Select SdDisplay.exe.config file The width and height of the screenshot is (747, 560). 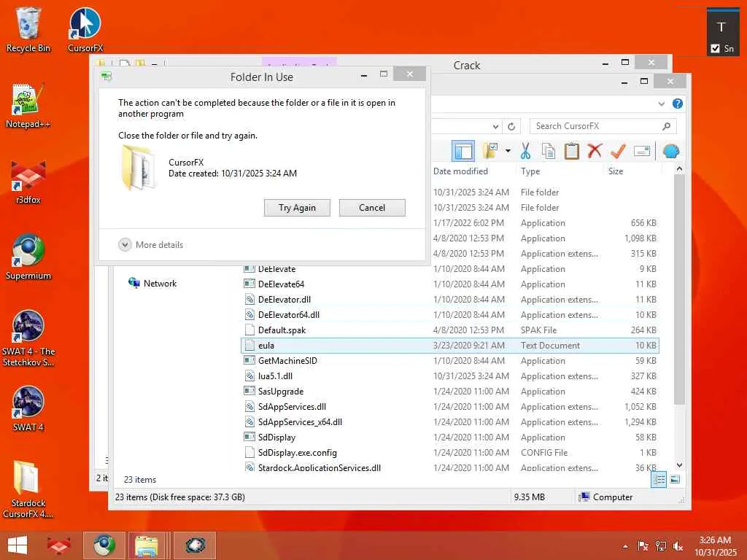pos(449,452)
